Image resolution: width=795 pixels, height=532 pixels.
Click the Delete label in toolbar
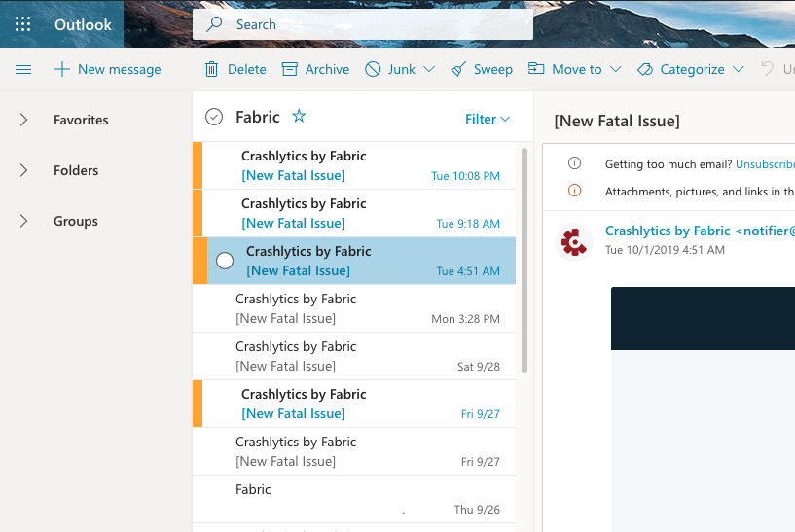click(x=247, y=69)
